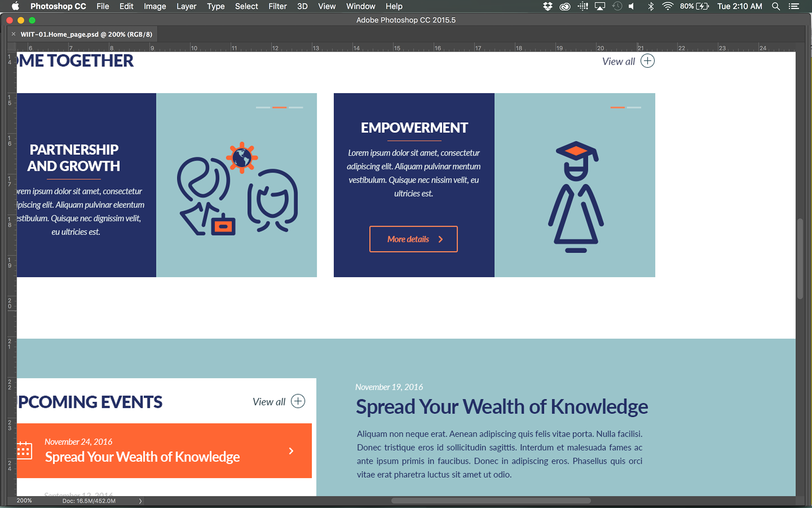
Task: Click the graduate figure icon in Empowerment card
Action: [x=576, y=197]
